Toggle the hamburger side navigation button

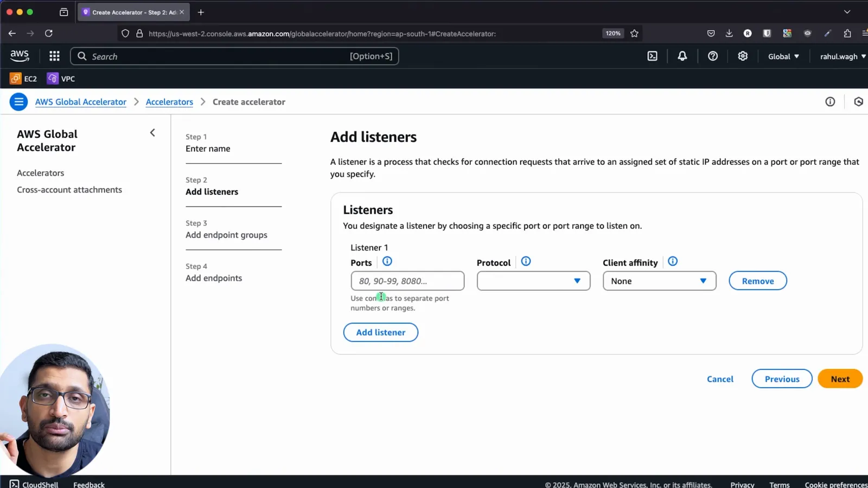(x=18, y=101)
